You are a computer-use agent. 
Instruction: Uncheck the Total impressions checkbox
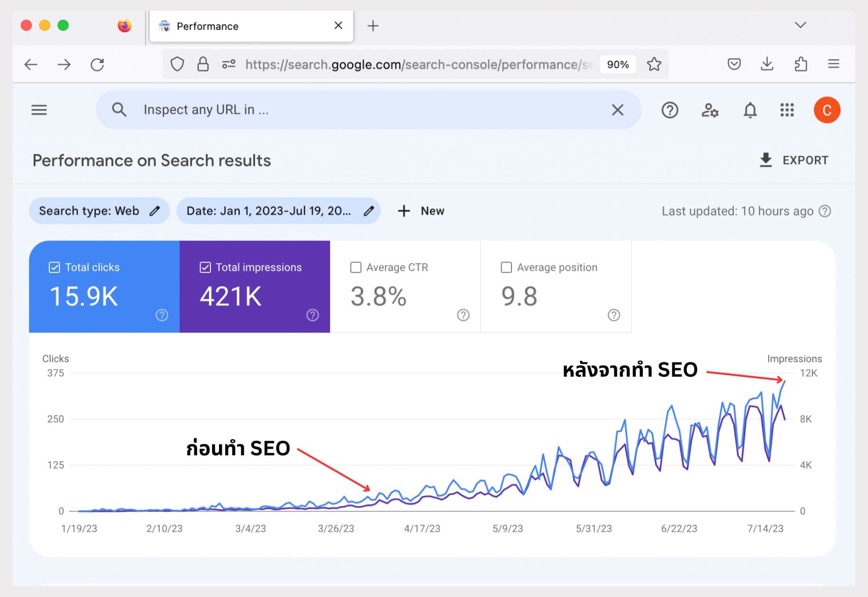click(205, 267)
